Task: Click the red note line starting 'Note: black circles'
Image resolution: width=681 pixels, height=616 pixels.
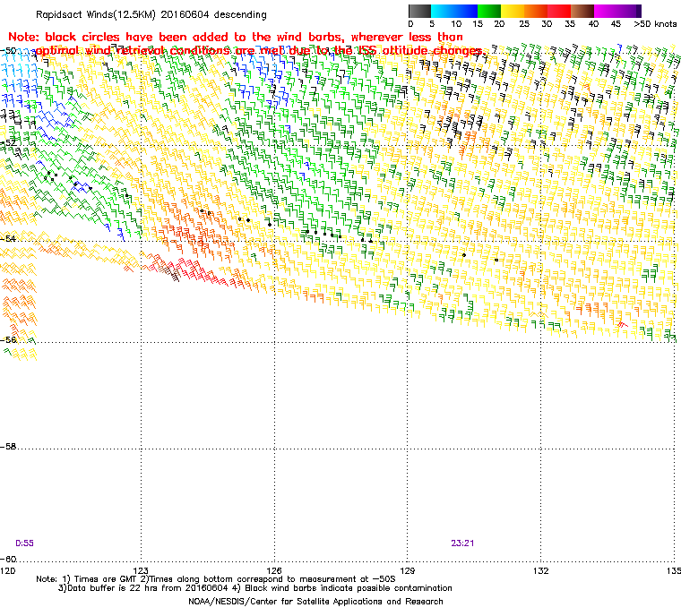Action: pyautogui.click(x=236, y=37)
